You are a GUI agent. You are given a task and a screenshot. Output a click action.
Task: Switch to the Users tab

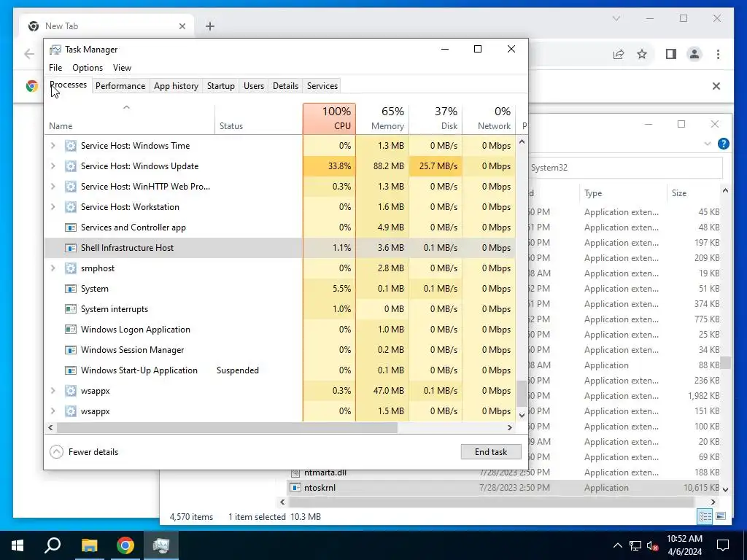[253, 86]
